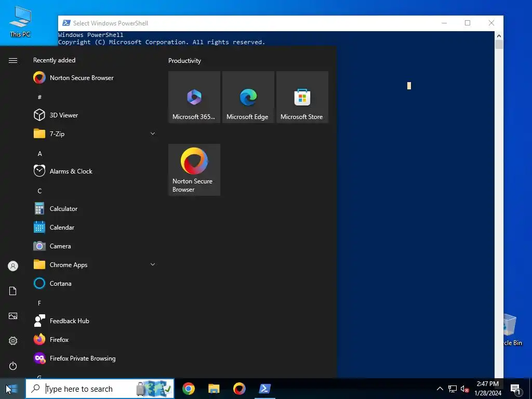Open Firefox from app list
The width and height of the screenshot is (532, 399).
(x=94, y=339)
